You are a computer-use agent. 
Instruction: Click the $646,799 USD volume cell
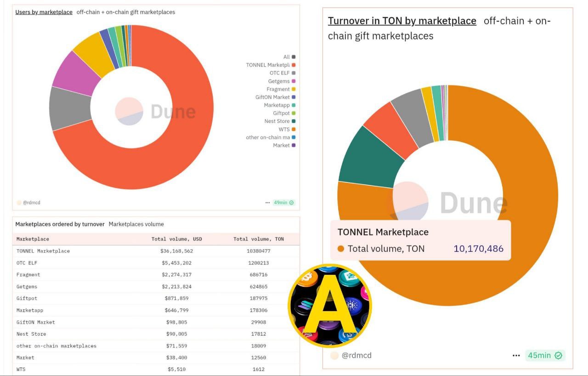pos(177,310)
